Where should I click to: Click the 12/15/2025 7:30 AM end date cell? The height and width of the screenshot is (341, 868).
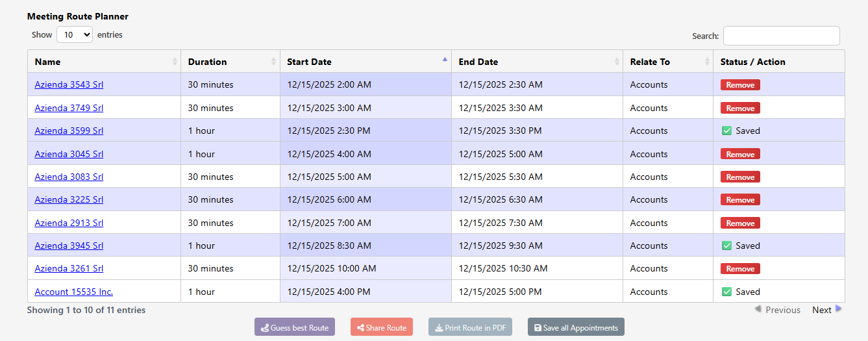point(537,223)
